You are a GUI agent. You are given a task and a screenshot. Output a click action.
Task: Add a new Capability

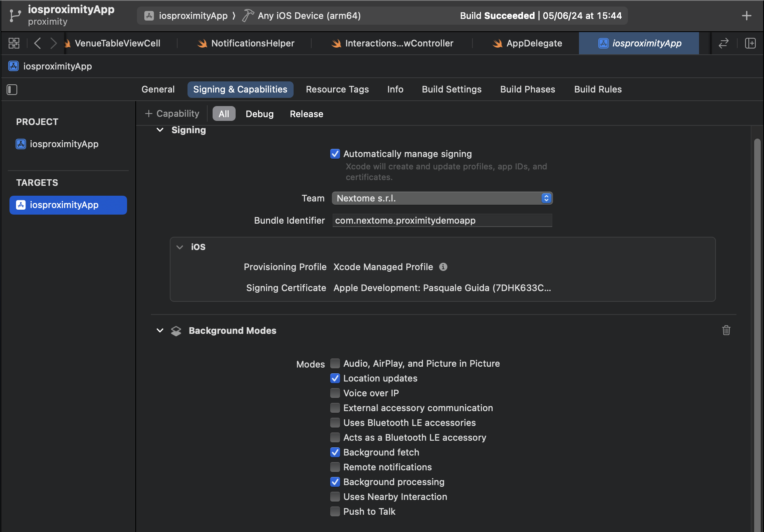[172, 113]
